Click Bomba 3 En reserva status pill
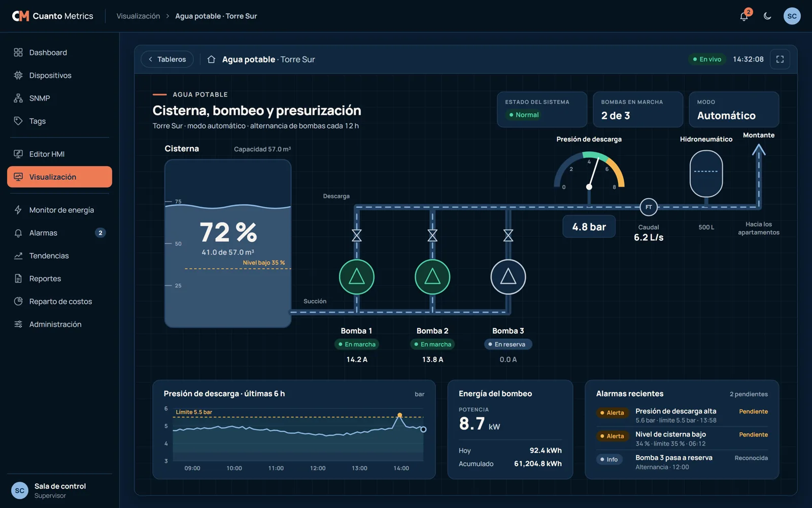Image resolution: width=812 pixels, height=508 pixels. coord(508,344)
